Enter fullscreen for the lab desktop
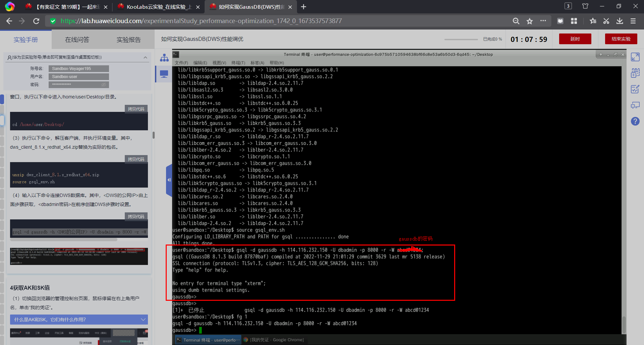Viewport: 644px width, 345px height. [635, 57]
